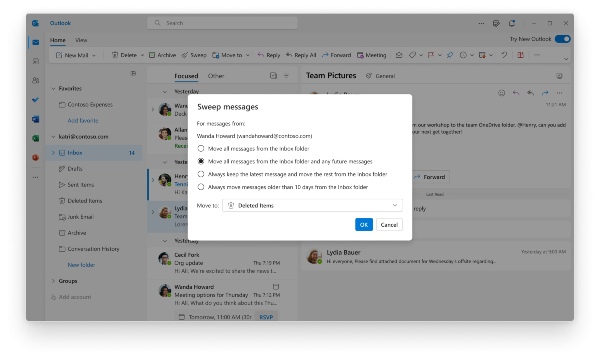Expand the Groups section

[53, 281]
